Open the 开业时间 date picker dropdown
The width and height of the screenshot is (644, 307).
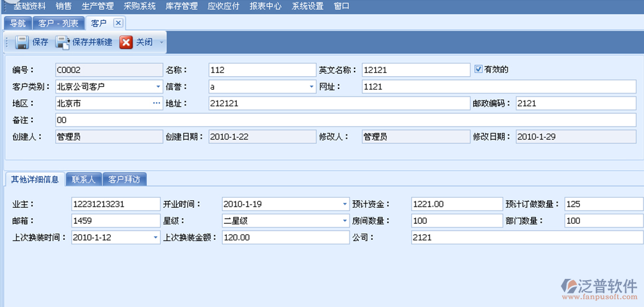[x=345, y=204]
